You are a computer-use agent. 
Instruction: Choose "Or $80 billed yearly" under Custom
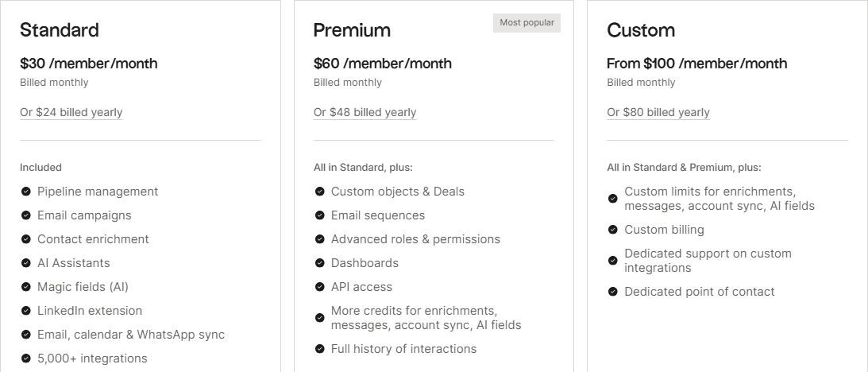click(x=658, y=113)
